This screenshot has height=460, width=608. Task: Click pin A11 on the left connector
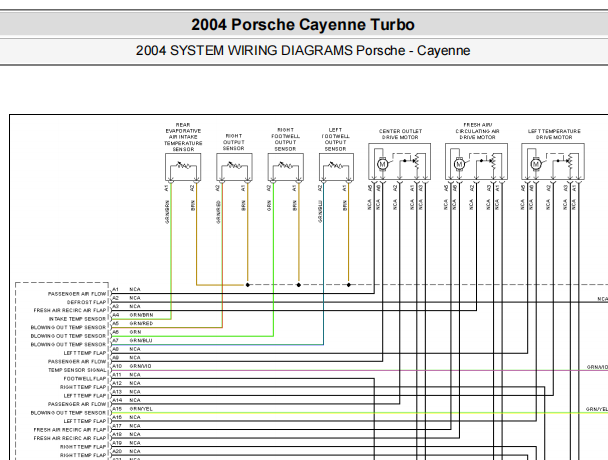point(117,375)
